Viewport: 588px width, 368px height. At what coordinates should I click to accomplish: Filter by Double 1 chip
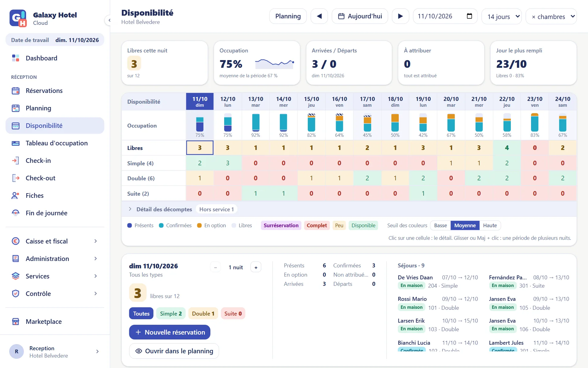(203, 313)
